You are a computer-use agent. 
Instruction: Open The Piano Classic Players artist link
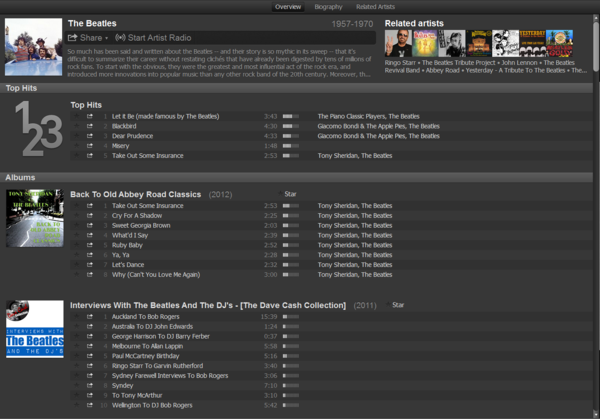click(x=351, y=116)
